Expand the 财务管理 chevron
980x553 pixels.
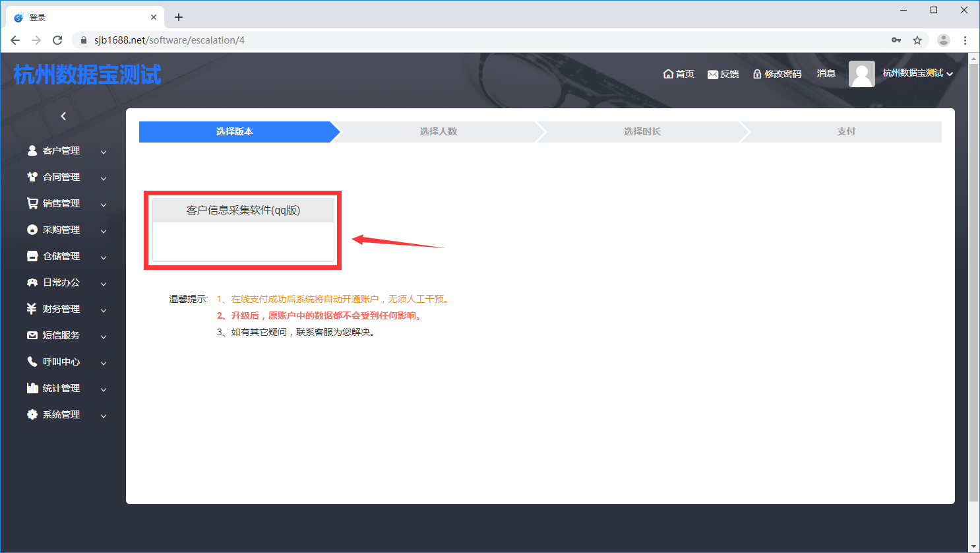click(x=104, y=310)
